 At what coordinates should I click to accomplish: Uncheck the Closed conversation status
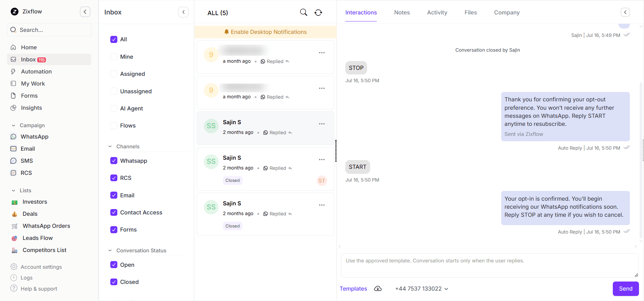pyautogui.click(x=114, y=282)
